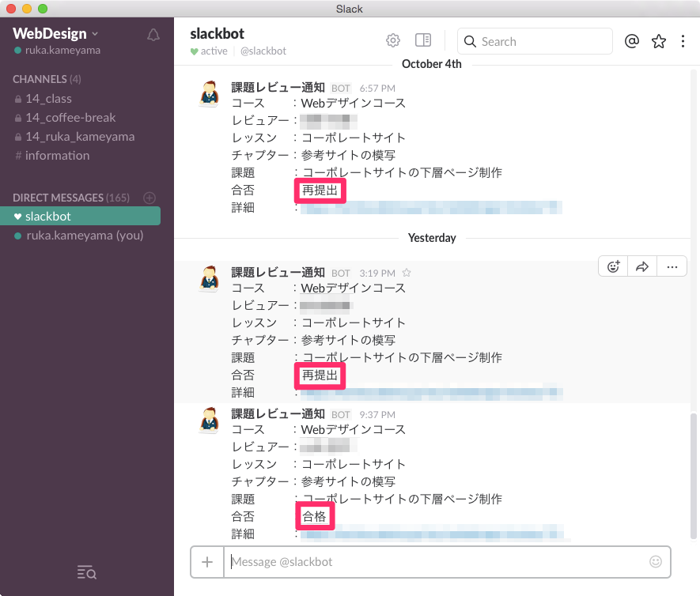Click 合格 result in 9:37 PM message
Image resolution: width=700 pixels, height=596 pixels.
click(314, 517)
